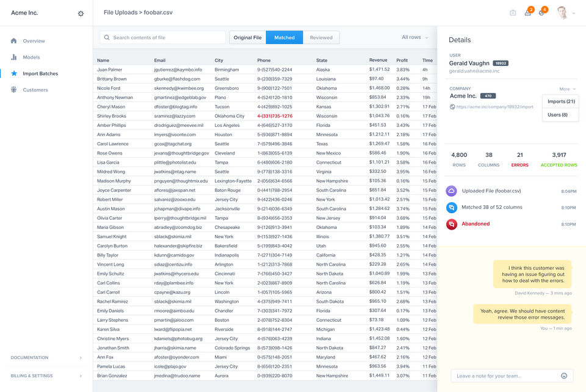The image size is (586, 392).
Task: Select Imports (21) menu entry
Action: 561,101
